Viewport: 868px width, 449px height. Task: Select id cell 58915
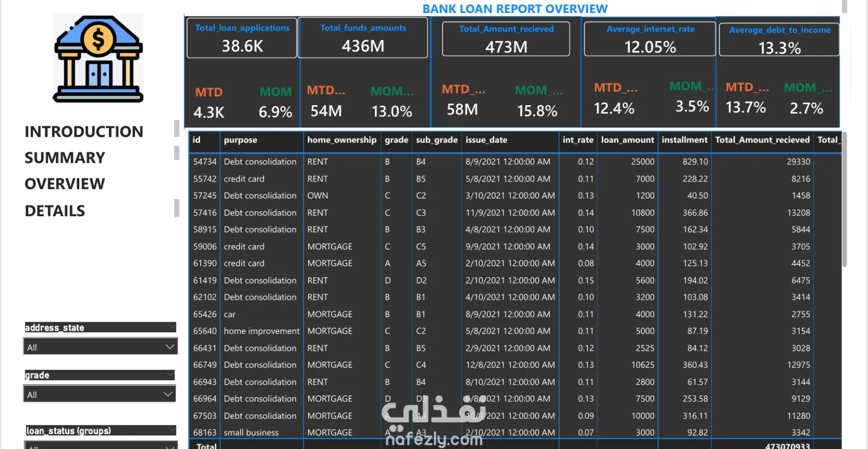tap(205, 229)
